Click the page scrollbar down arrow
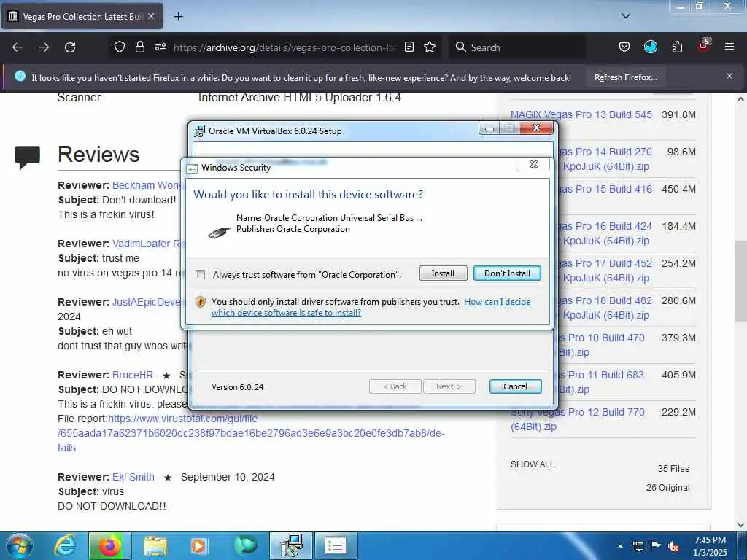The height and width of the screenshot is (560, 747). pos(740,525)
